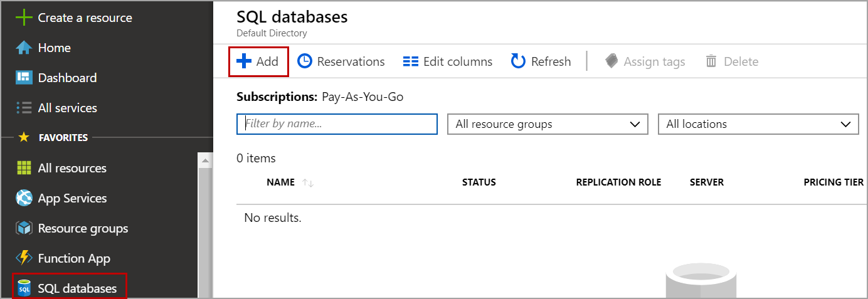Click Edit columns in the toolbar
Screen dimensions: 868x299
click(447, 61)
